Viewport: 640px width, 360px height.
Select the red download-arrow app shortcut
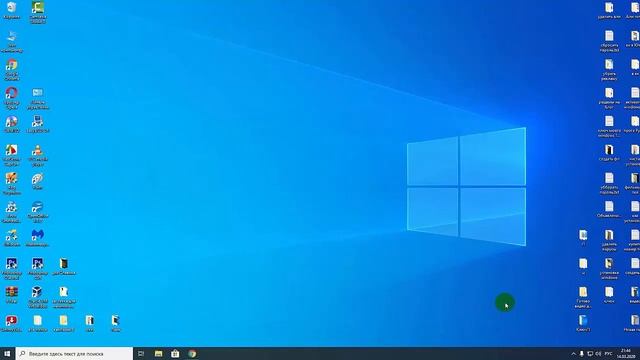(11, 323)
